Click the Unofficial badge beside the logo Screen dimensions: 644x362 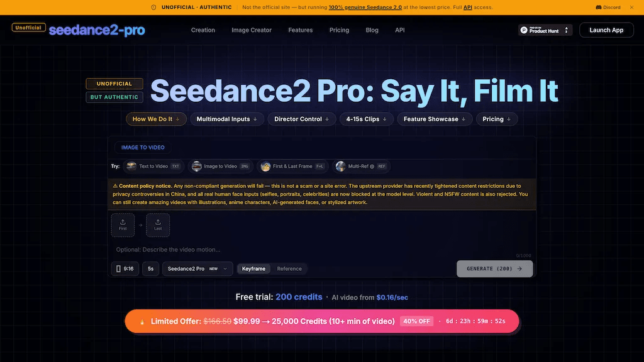28,28
